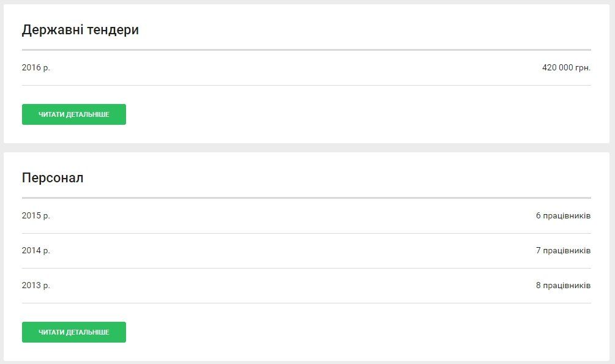
Task: Select the Державні тендери heading
Action: click(x=80, y=29)
